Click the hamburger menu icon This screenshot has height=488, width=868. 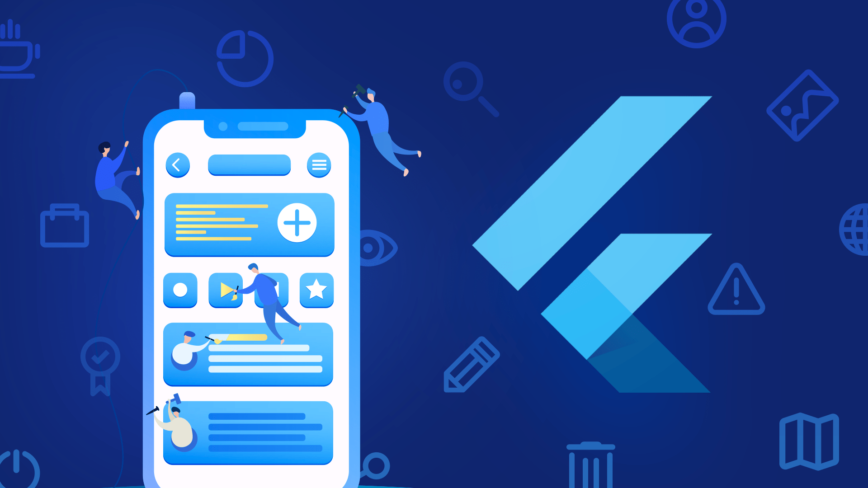(x=320, y=166)
